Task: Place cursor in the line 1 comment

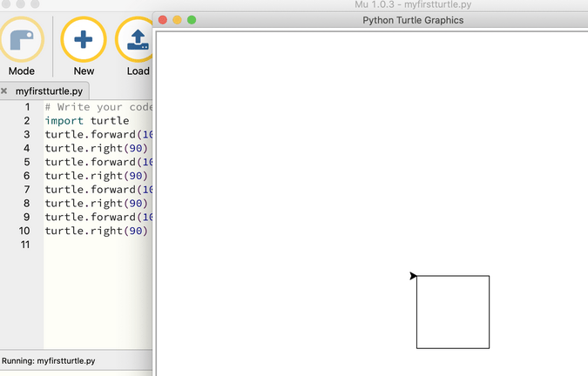Action: (98, 107)
